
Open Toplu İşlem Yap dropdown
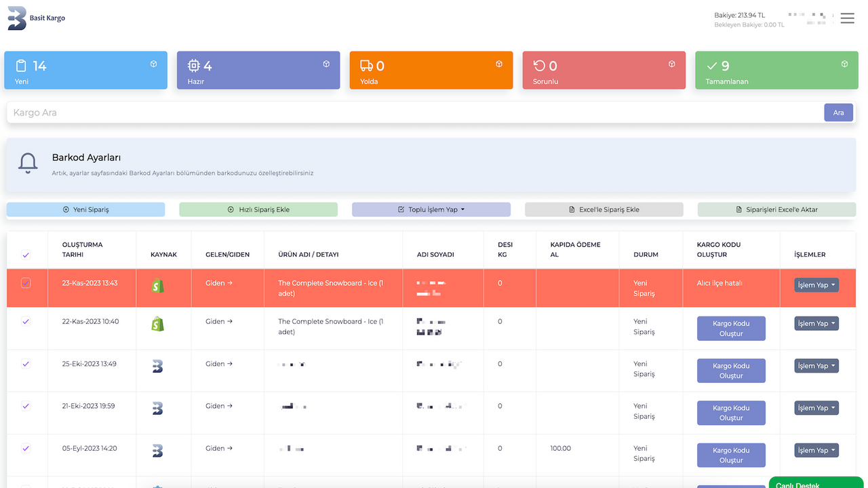click(431, 209)
